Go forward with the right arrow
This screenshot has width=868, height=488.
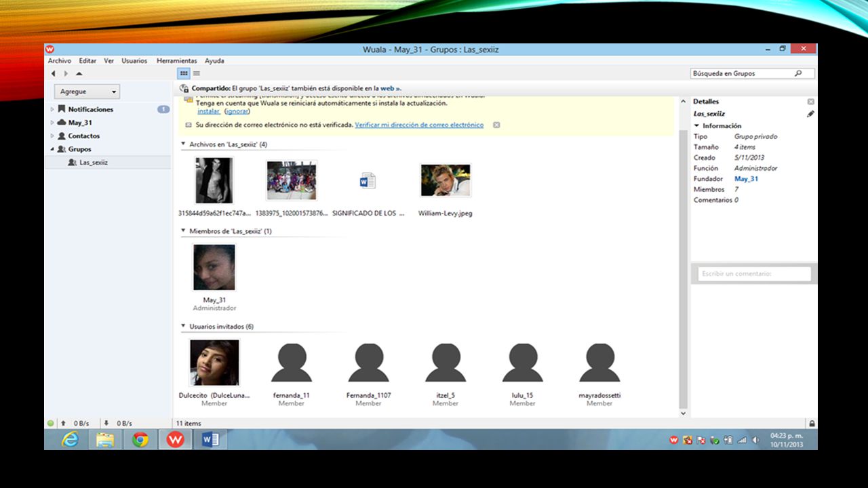point(66,73)
